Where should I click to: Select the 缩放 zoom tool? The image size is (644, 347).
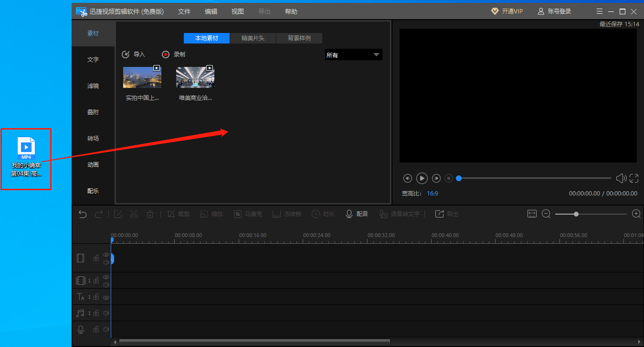click(211, 214)
